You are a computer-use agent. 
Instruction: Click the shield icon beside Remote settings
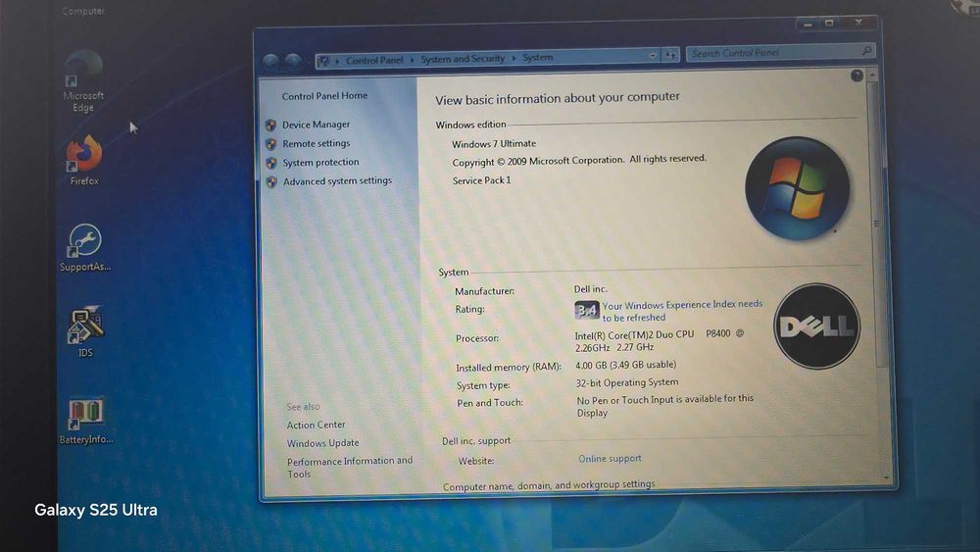click(270, 144)
